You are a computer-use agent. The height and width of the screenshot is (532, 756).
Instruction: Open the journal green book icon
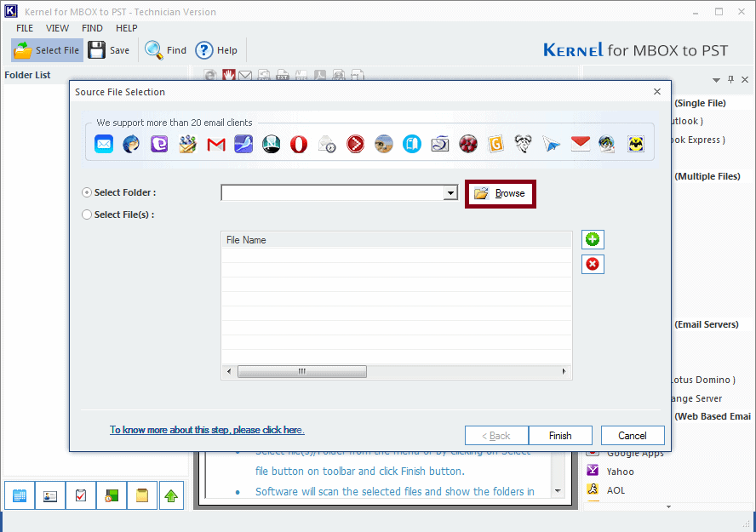(112, 495)
